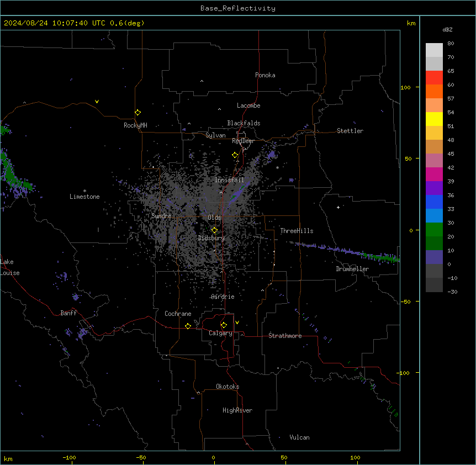Screen dimensions: 476x465
Task: Select the Blackfalds label on map
Action: click(244, 123)
